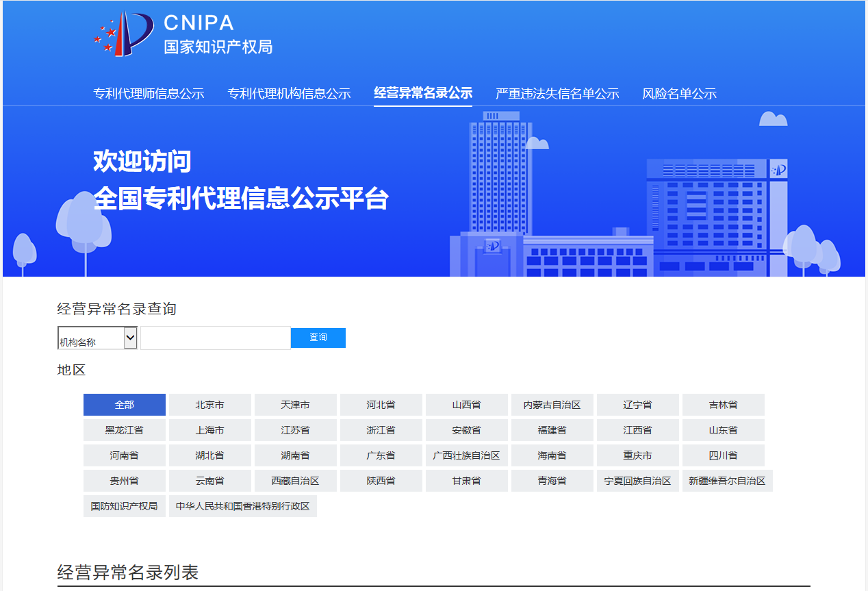Click the 国家知识产权局 header text
This screenshot has width=868, height=591.
pyautogui.click(x=218, y=47)
